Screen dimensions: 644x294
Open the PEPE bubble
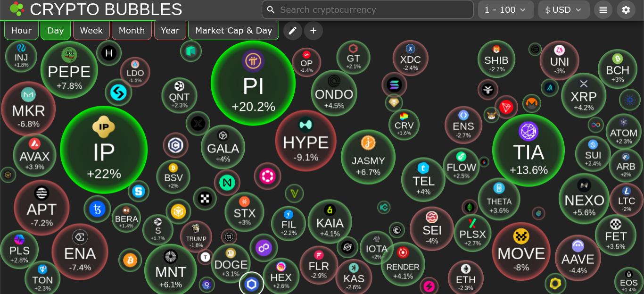click(x=69, y=70)
